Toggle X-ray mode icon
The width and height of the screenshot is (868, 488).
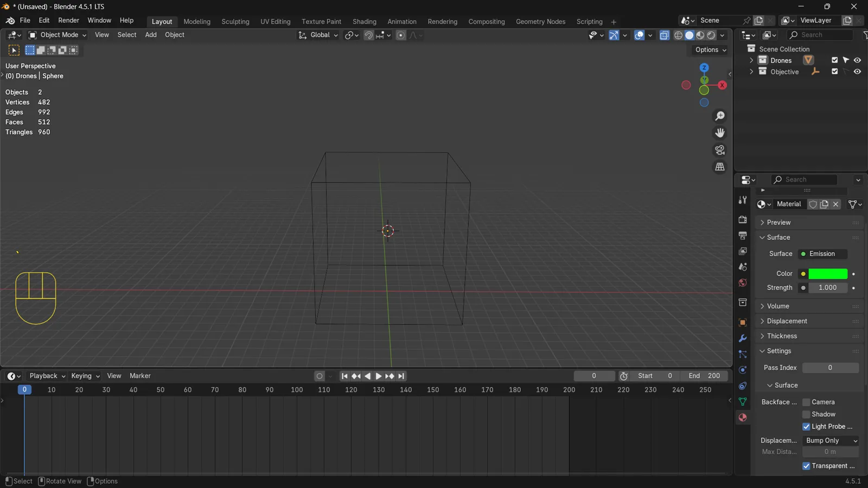[665, 35]
